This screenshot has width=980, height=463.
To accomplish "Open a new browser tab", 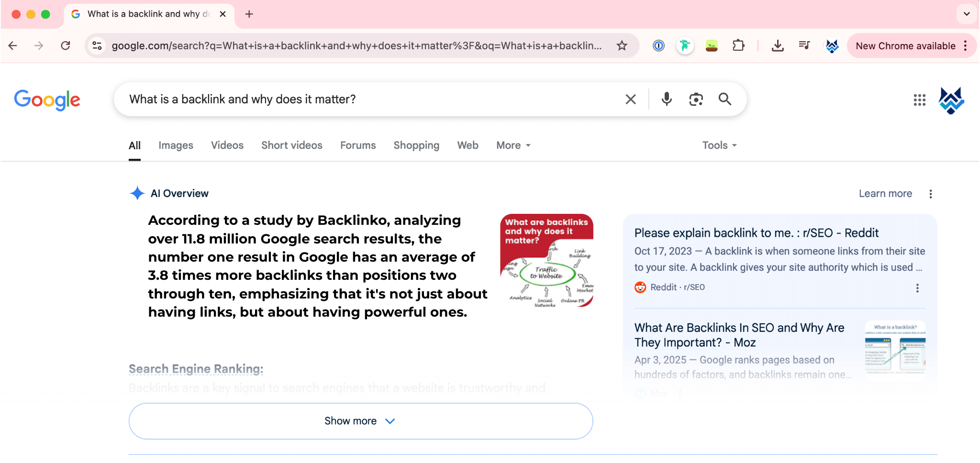I will click(x=249, y=14).
